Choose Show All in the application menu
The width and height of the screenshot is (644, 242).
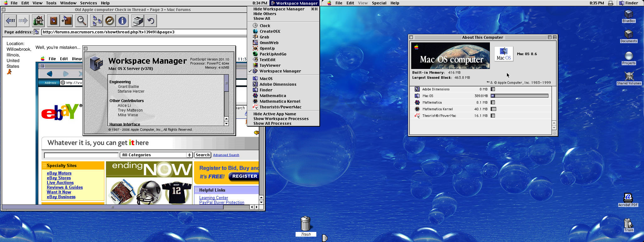[x=283, y=19]
